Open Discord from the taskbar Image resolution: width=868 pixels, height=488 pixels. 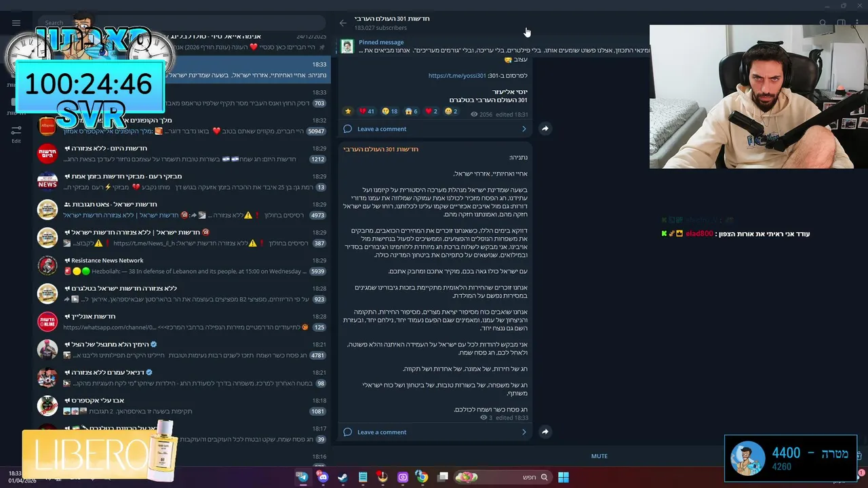323,477
